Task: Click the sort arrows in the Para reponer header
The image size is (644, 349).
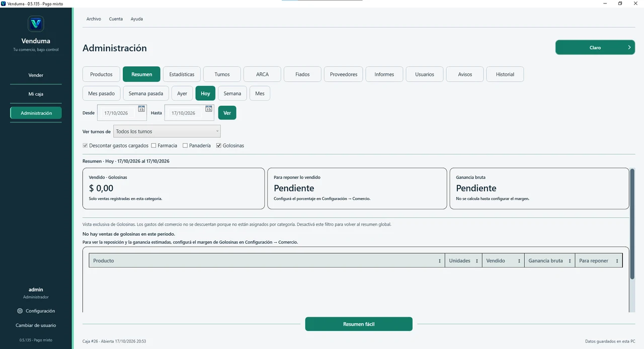Action: (617, 261)
